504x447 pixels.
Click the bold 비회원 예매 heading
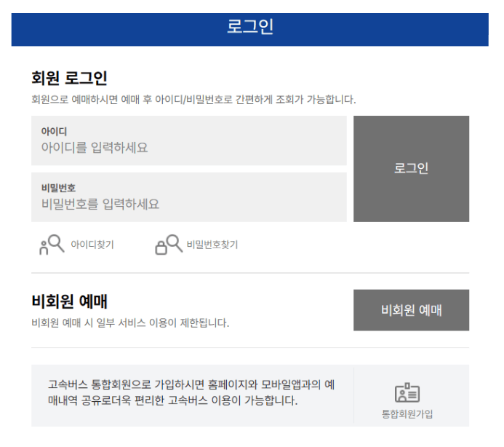point(69,301)
